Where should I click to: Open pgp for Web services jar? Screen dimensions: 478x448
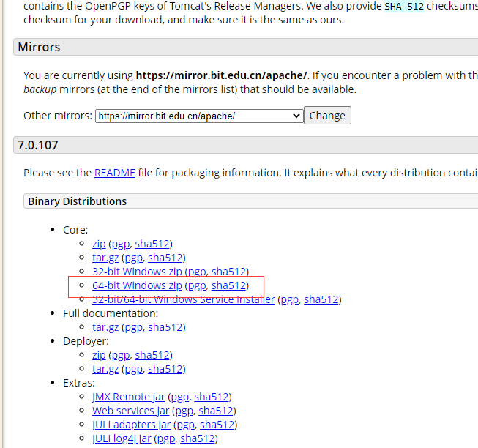pos(184,411)
